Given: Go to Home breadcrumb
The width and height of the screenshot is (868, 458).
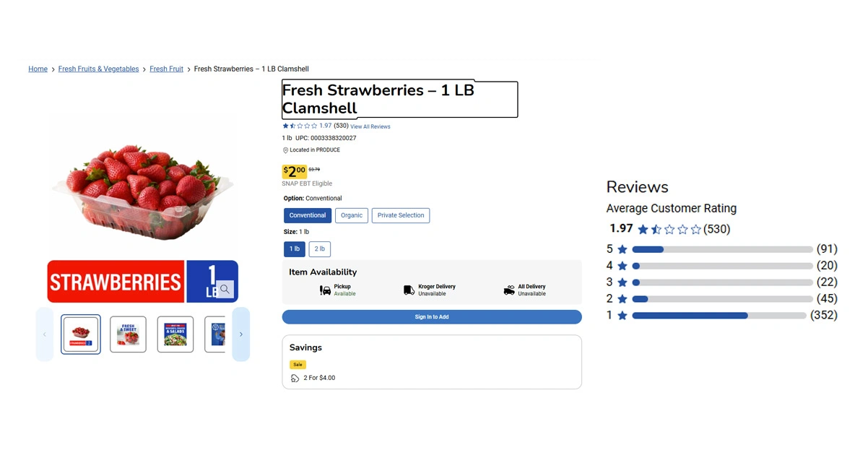Looking at the screenshot, I should pos(38,69).
